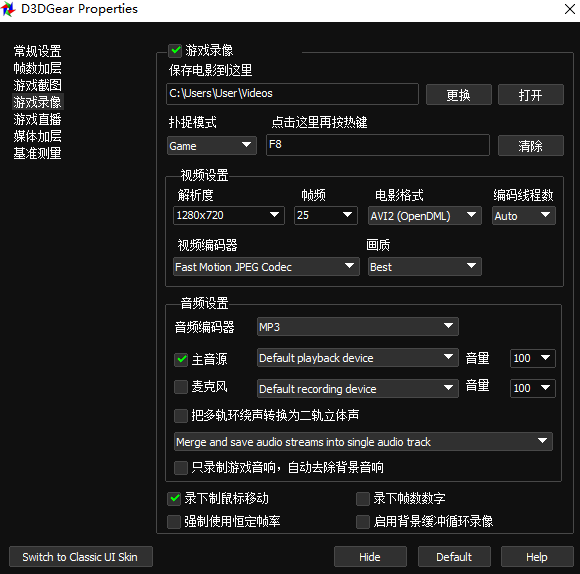Click the Hide button
This screenshot has width=580, height=574.
point(370,557)
